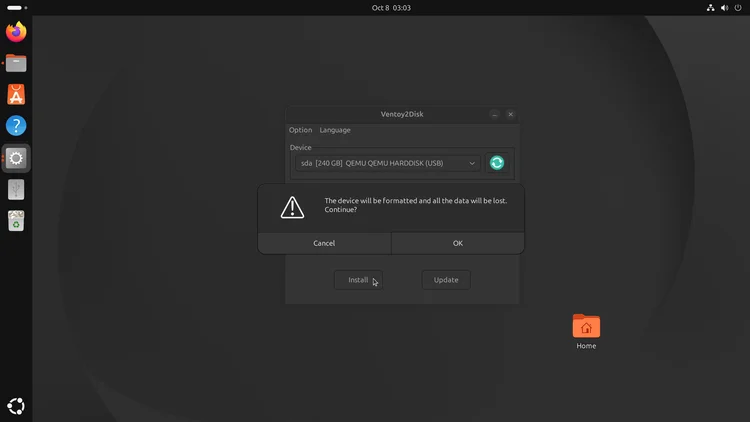The width and height of the screenshot is (750, 422).
Task: Select the gear application icon in dock
Action: 16,158
